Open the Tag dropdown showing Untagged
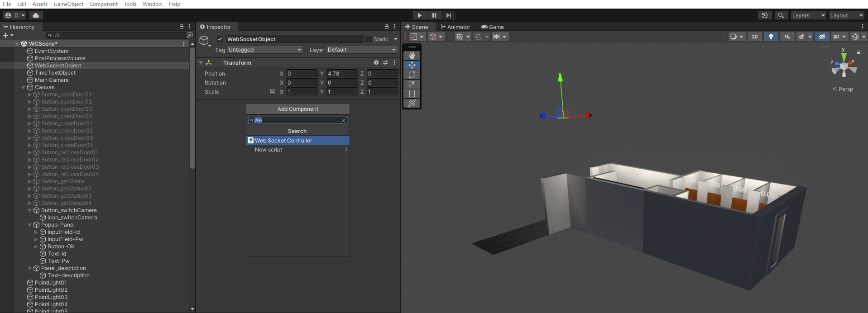 tap(265, 50)
